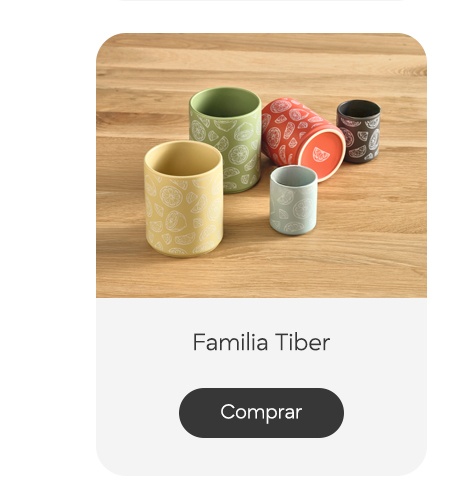Click the red cup lying on its side

[303, 139]
